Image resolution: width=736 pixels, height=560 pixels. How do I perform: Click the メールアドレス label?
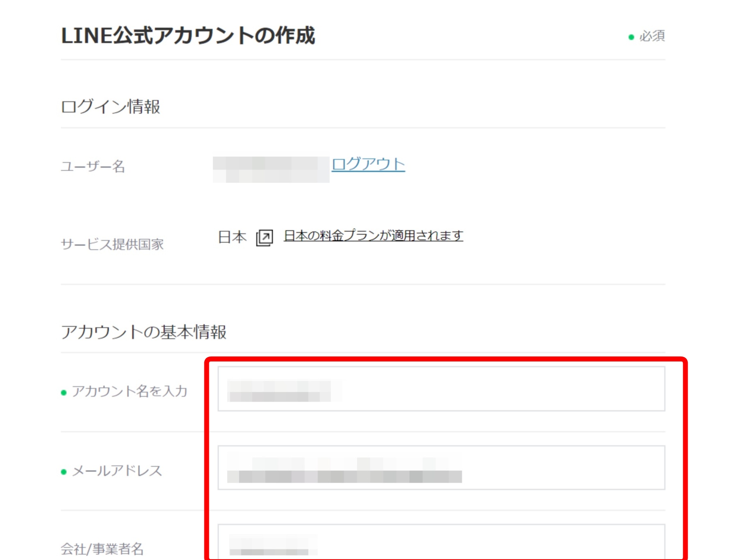117,471
